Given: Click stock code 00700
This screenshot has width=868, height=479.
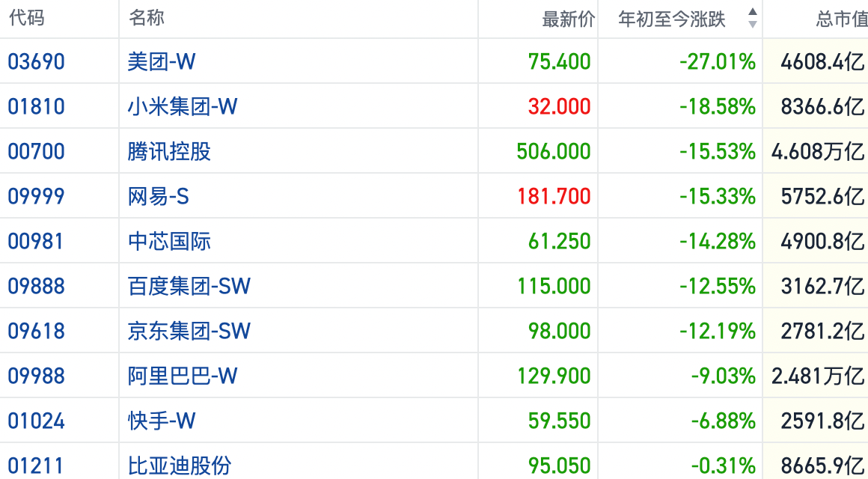Looking at the screenshot, I should tap(37, 151).
